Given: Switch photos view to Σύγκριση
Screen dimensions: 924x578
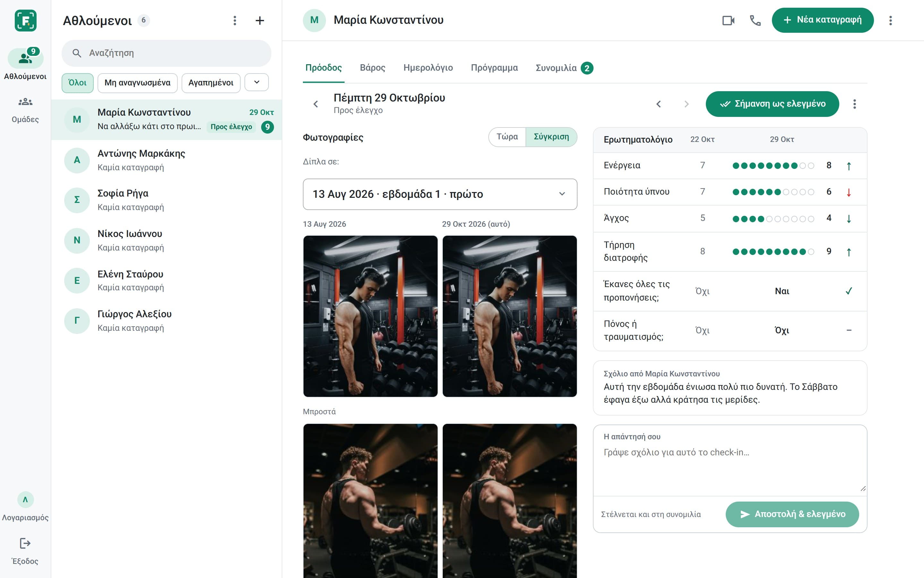Looking at the screenshot, I should click(x=551, y=137).
